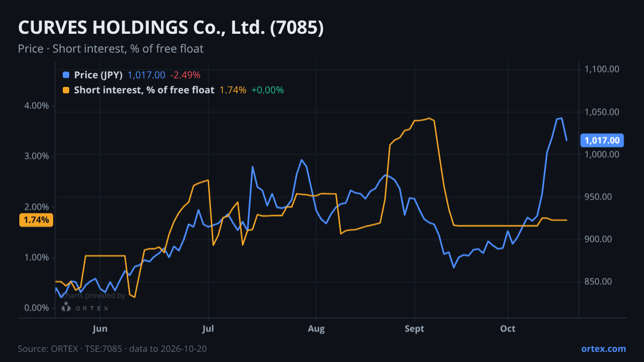Click the chart title CURVES HOLDINGS Co., Ltd. (7085)

click(171, 28)
